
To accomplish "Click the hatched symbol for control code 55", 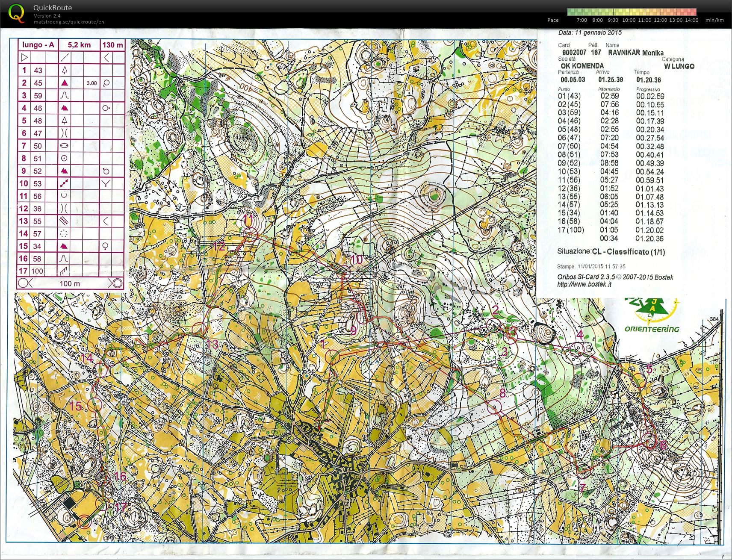I will [x=64, y=221].
